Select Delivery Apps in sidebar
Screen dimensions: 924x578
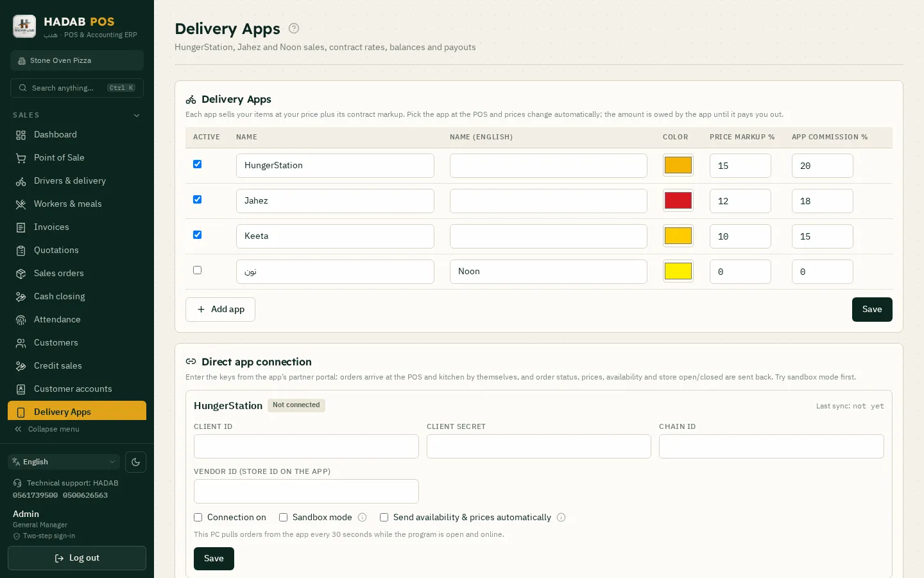77,412
